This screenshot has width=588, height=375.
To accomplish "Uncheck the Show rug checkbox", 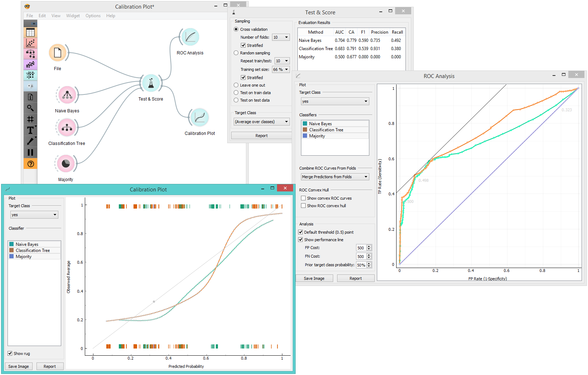I will [x=10, y=354].
